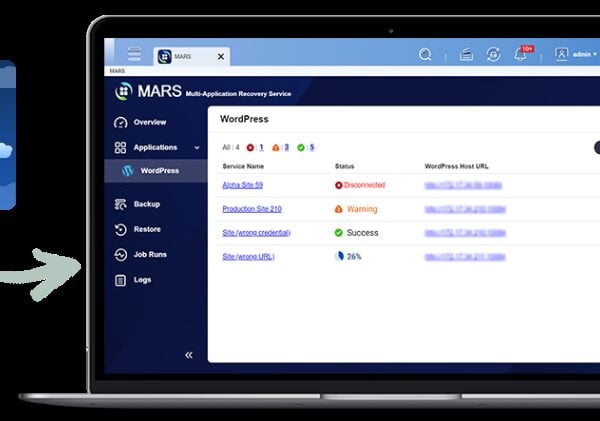Click the Status column header

344,166
